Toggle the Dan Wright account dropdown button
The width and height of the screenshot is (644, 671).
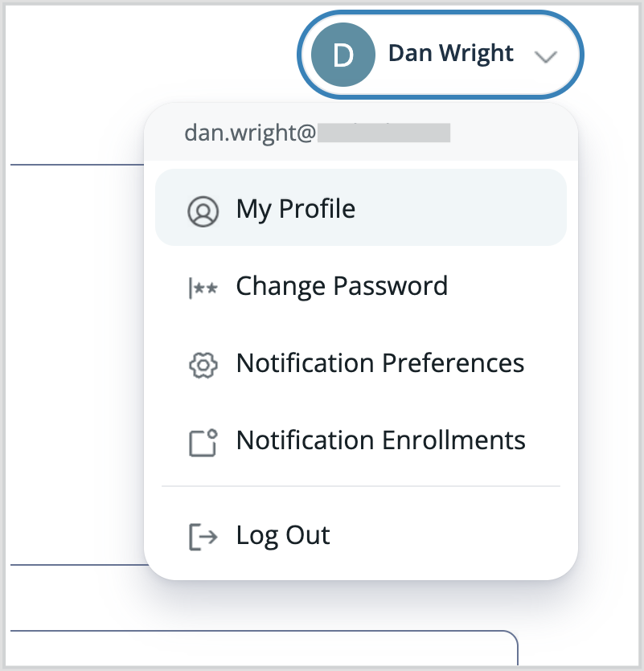440,55
